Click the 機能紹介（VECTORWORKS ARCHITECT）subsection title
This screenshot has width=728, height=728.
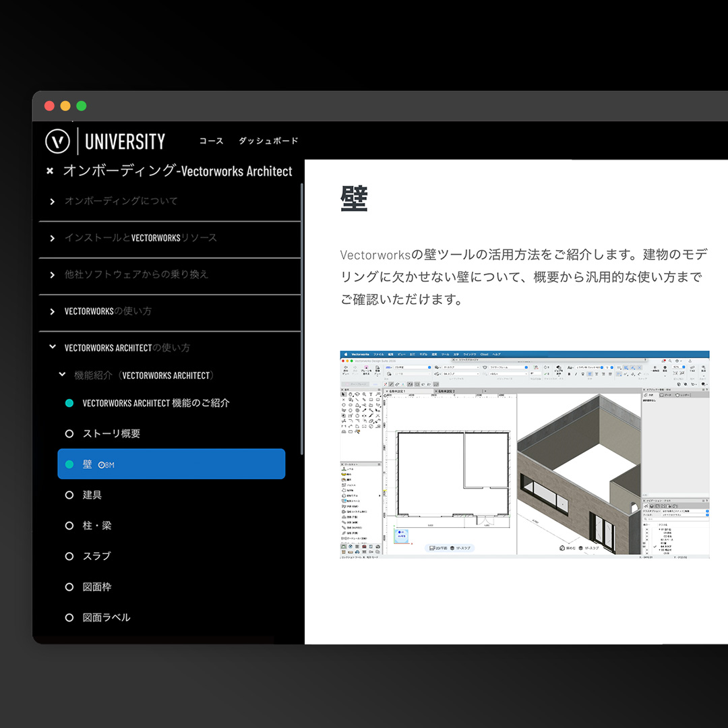coord(144,375)
